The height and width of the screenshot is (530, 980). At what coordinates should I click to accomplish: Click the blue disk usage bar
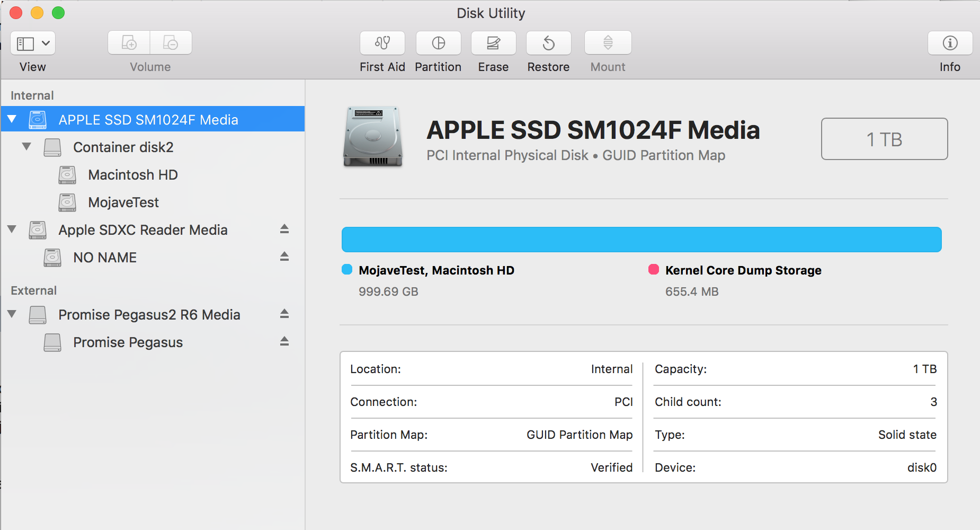642,240
